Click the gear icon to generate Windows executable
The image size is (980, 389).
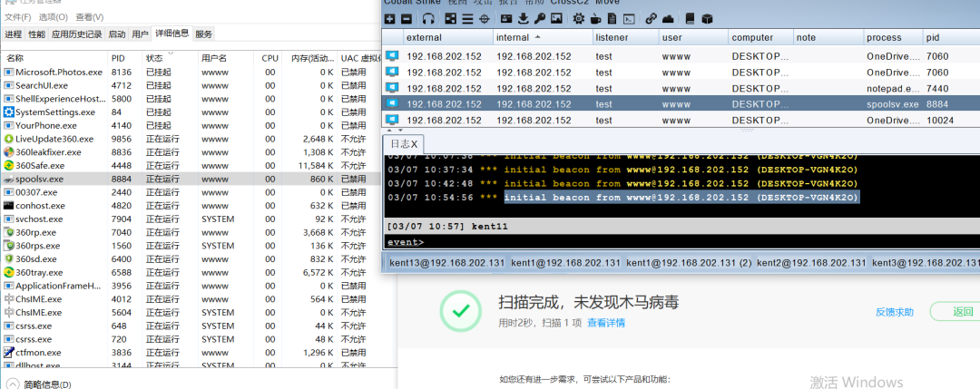point(579,19)
